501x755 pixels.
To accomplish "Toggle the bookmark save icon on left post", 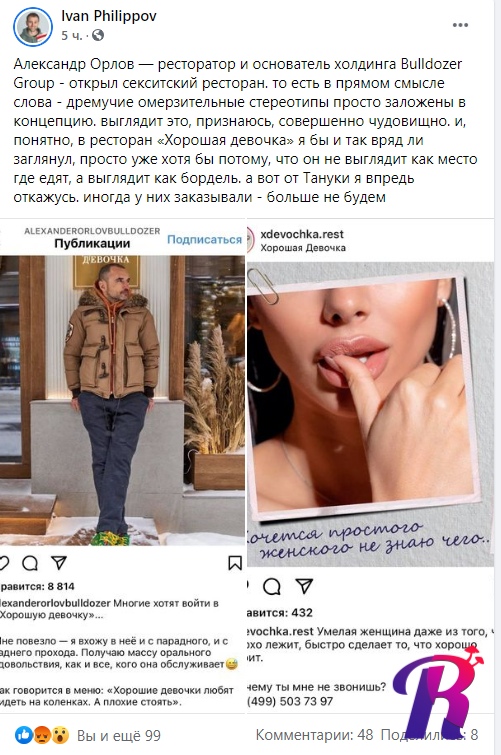I will coord(235,563).
